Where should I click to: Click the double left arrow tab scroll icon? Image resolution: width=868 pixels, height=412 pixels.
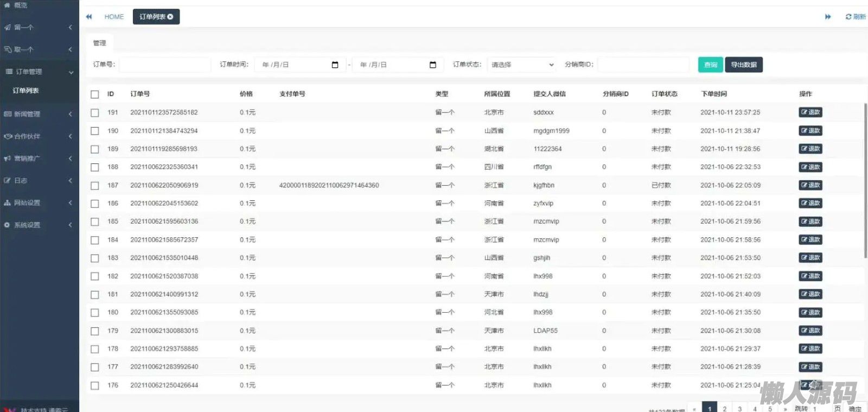(89, 17)
